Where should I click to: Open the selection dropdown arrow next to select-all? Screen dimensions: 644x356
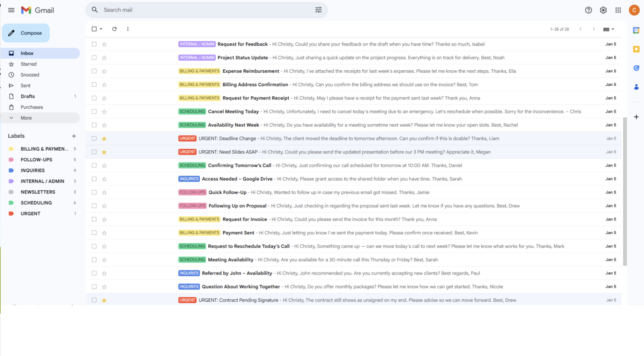[x=101, y=29]
